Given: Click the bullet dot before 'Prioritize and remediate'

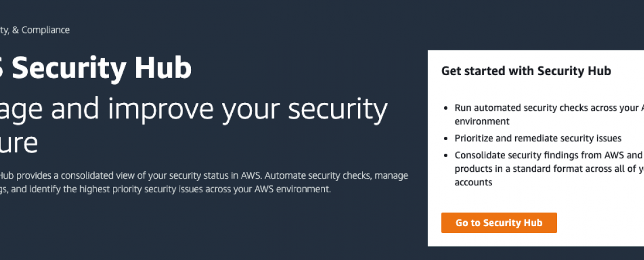Looking at the screenshot, I should pyautogui.click(x=446, y=138).
